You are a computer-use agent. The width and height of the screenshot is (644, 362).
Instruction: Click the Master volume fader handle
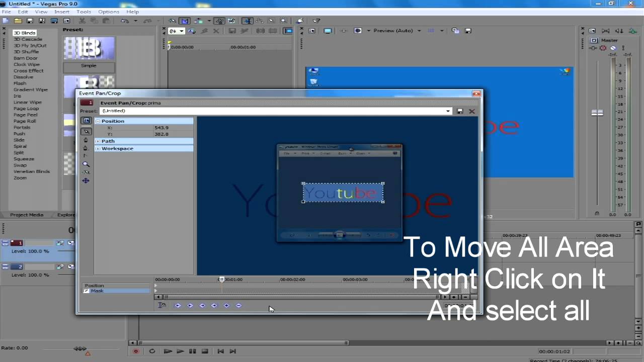pos(597,113)
